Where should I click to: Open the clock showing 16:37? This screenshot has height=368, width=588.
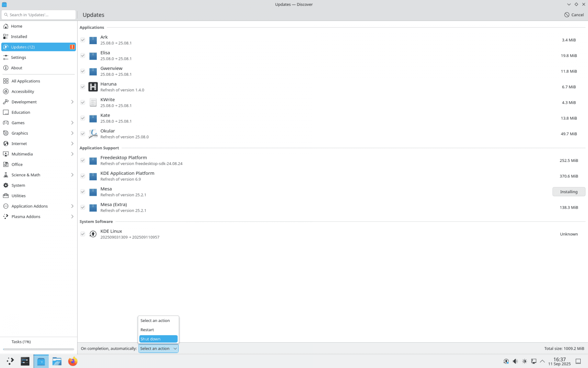559,361
